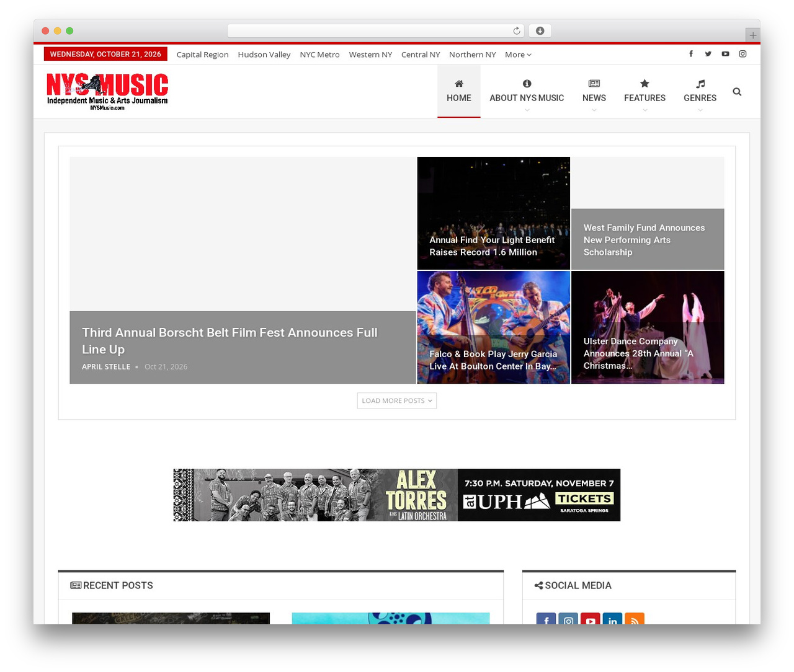Click Wednesday, October 21, 2026 date label
The height and width of the screenshot is (672, 794).
(x=105, y=55)
